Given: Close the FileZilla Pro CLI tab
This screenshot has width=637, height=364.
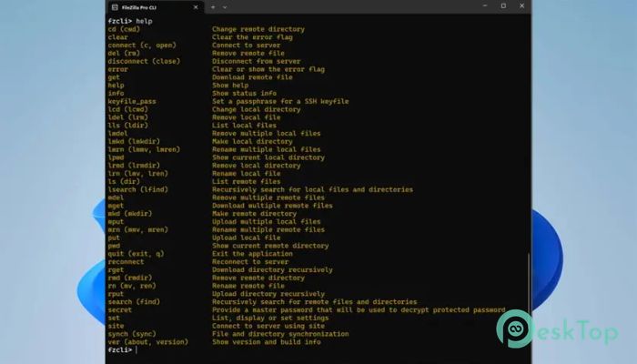Looking at the screenshot, I should pos(196,7).
